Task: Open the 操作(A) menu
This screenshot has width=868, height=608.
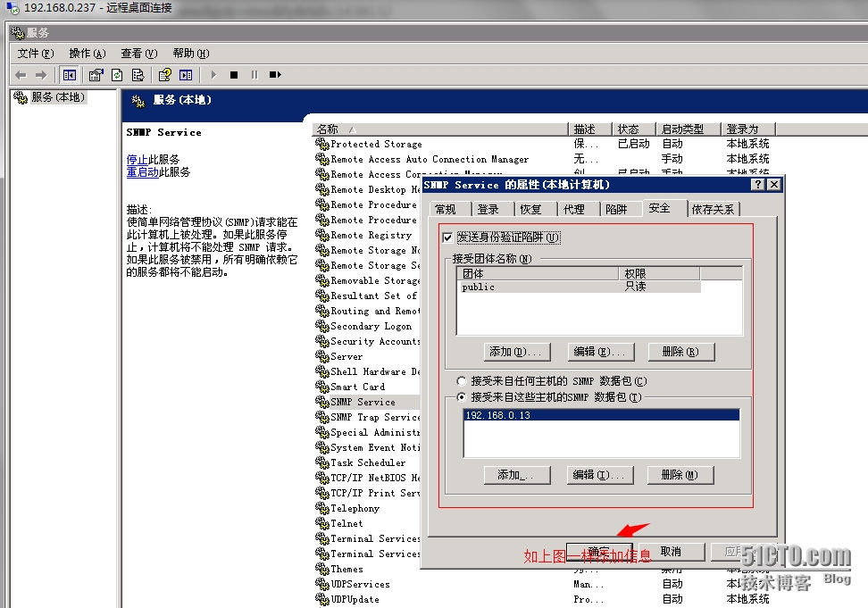Action: (x=87, y=53)
